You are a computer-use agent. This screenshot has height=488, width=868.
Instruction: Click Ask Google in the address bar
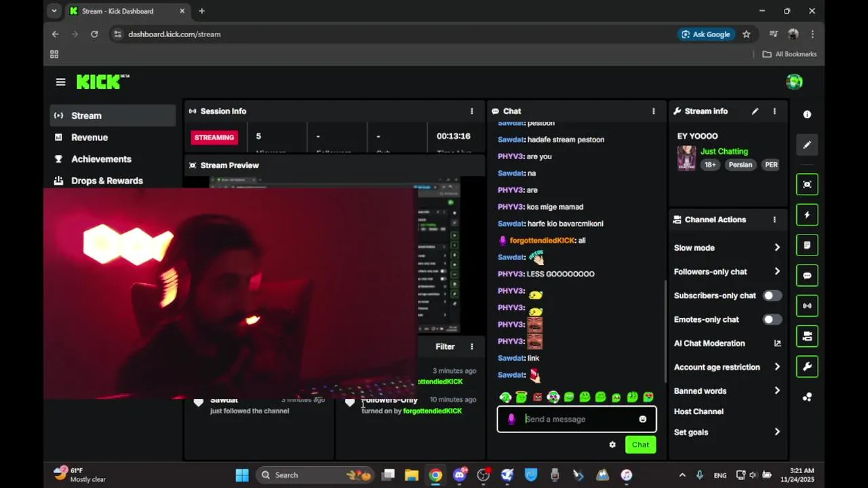click(x=706, y=34)
